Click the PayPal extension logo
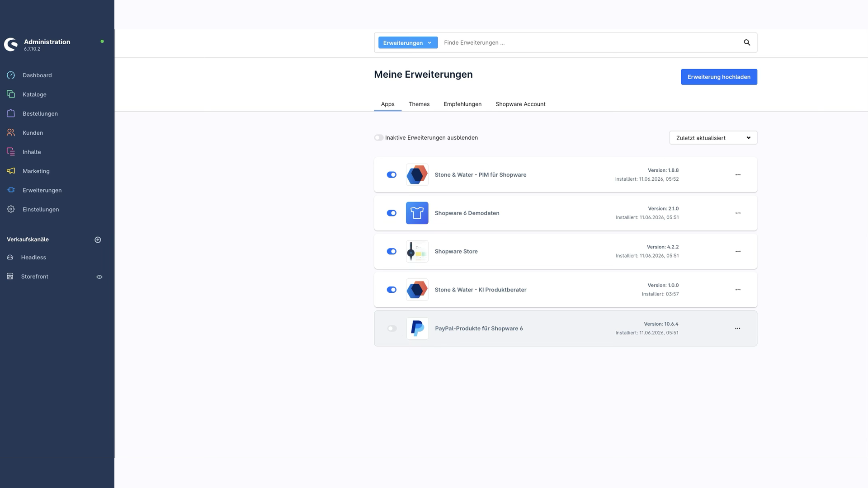This screenshot has height=488, width=868. [417, 328]
